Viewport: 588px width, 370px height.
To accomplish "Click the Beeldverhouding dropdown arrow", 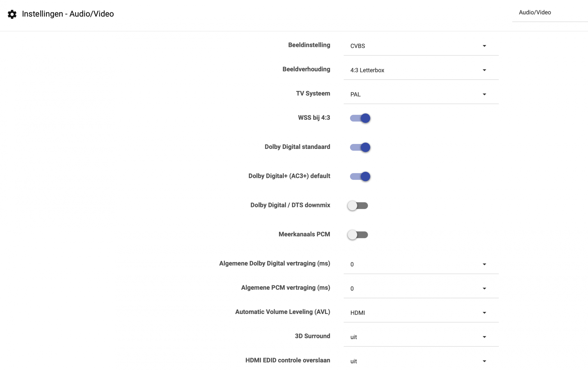I will point(484,70).
